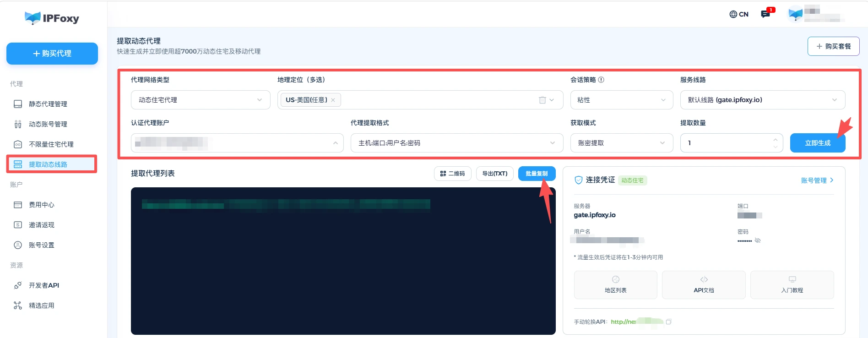The height and width of the screenshot is (338, 868).
Task: Remove the US-美国(任意) tag
Action: pyautogui.click(x=333, y=100)
